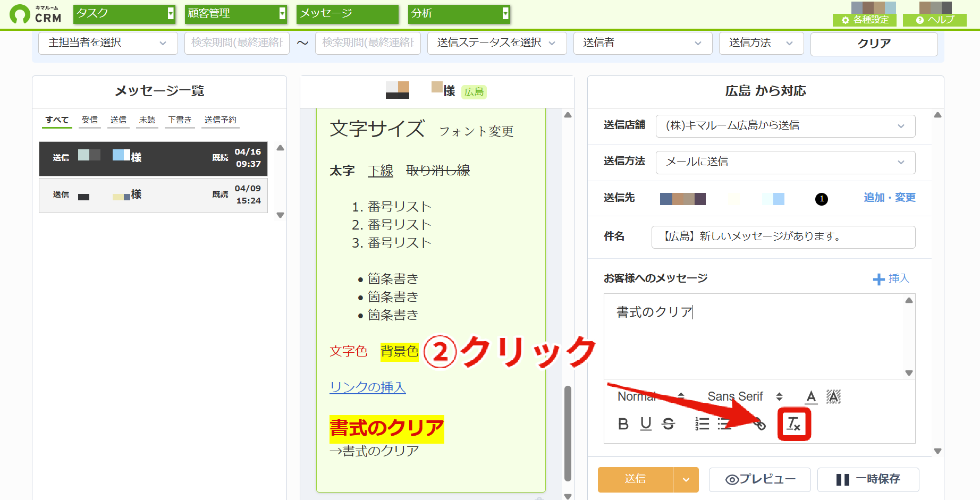
Task: Open the text color picker
Action: 811,396
